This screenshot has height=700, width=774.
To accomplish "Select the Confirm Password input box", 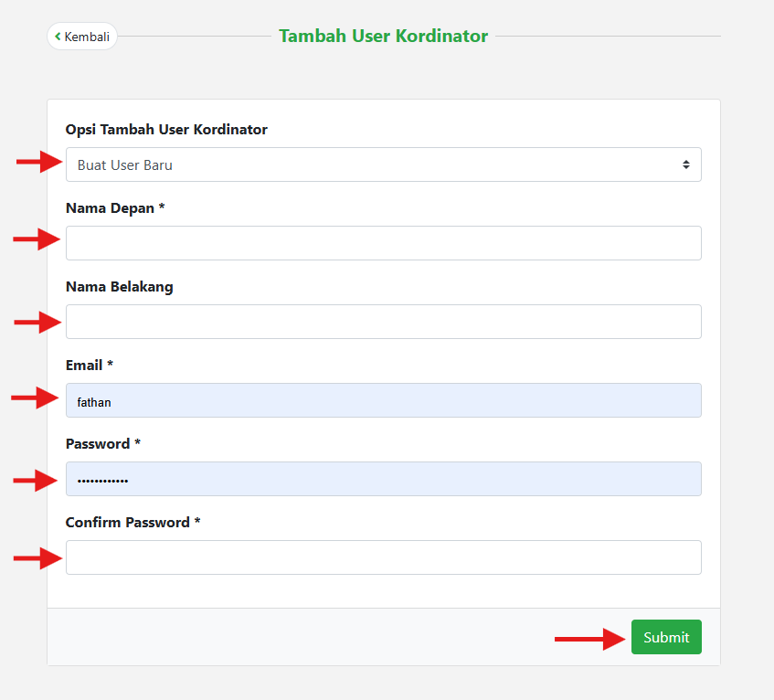I will [x=384, y=557].
